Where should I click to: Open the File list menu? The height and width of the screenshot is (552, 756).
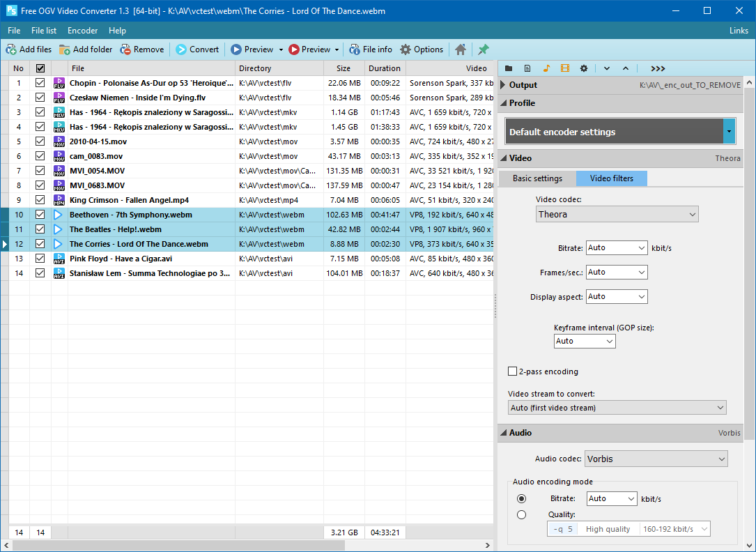click(x=44, y=31)
